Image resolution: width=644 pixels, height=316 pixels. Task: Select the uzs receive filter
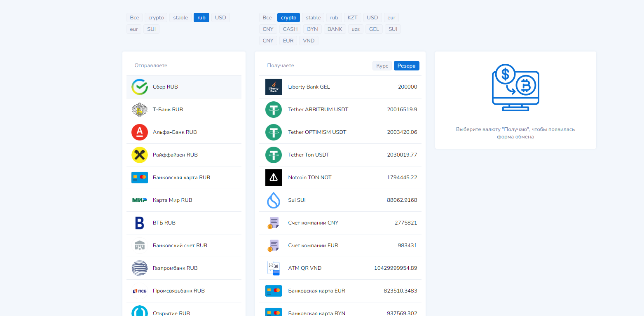coord(355,29)
